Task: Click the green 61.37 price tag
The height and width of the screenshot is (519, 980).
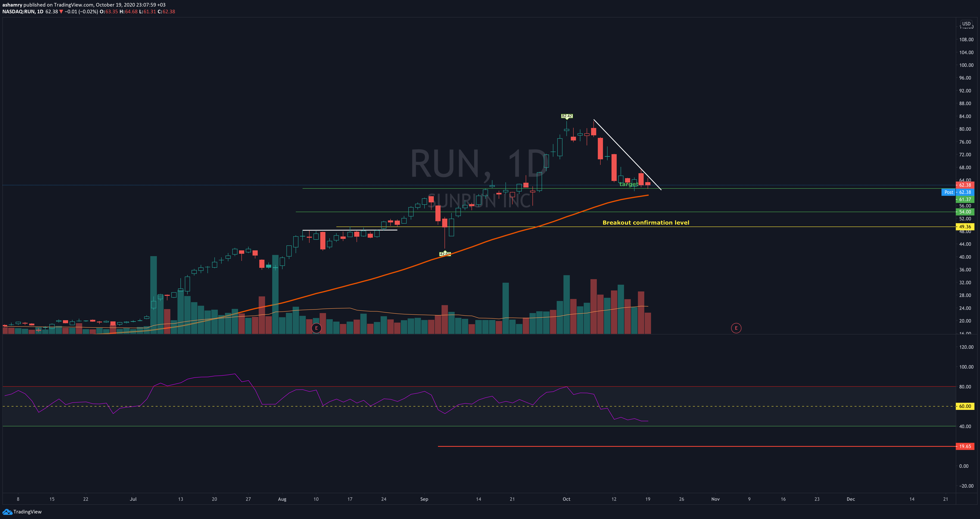Action: (x=965, y=199)
